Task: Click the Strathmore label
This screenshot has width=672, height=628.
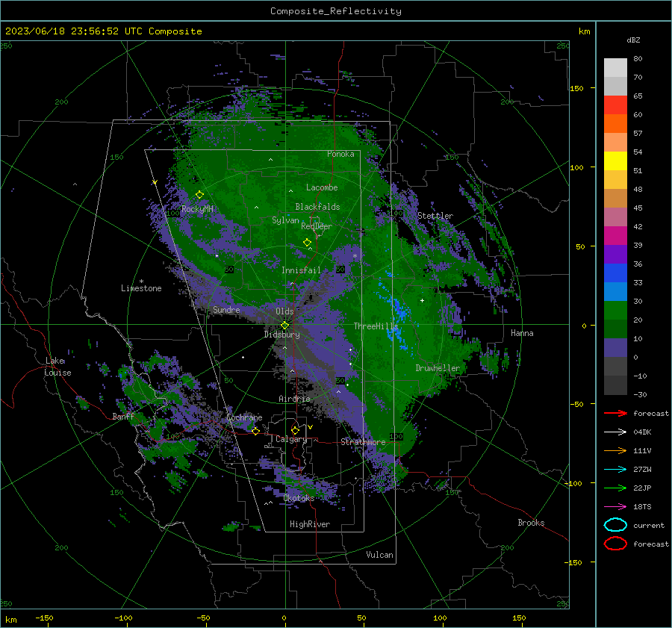Action: (363, 442)
